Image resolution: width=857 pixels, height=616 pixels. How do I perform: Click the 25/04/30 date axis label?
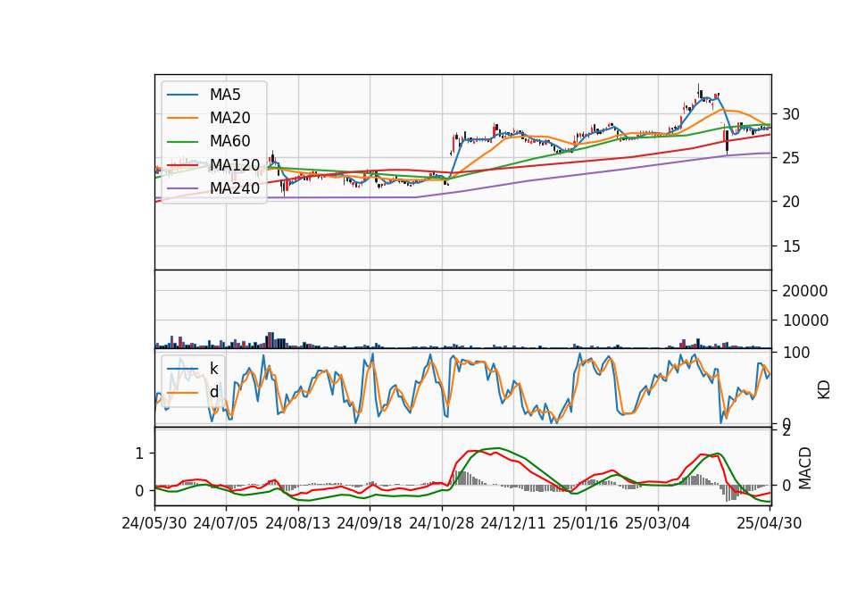point(769,523)
